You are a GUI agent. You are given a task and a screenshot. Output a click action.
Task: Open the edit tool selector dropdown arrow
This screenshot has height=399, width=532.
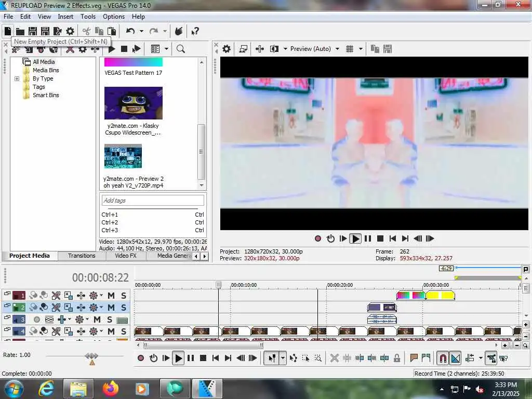tap(283, 358)
